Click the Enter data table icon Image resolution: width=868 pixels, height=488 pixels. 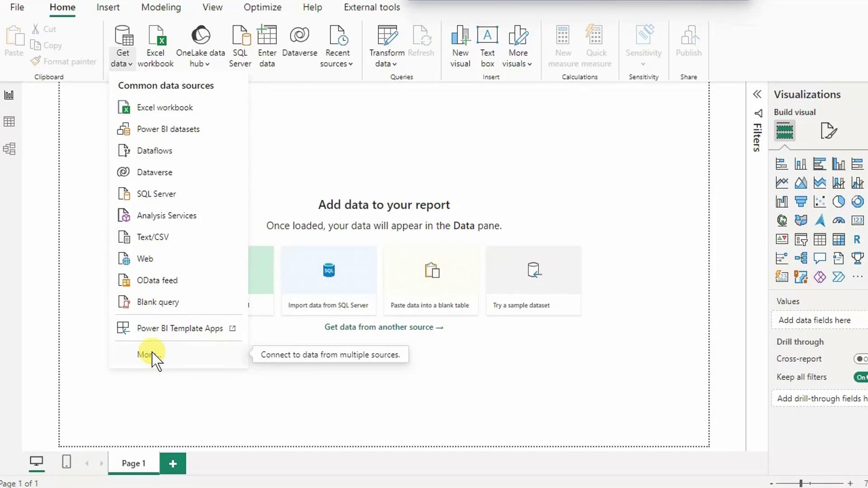(267, 36)
